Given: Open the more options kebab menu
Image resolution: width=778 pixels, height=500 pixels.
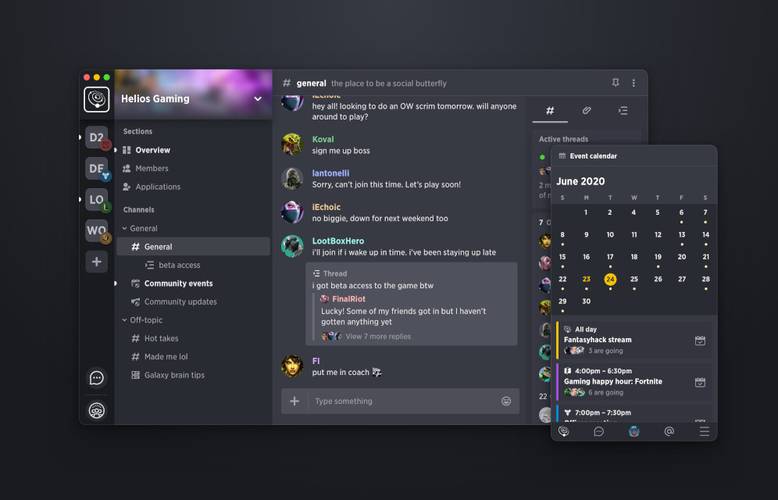Looking at the screenshot, I should click(x=634, y=83).
